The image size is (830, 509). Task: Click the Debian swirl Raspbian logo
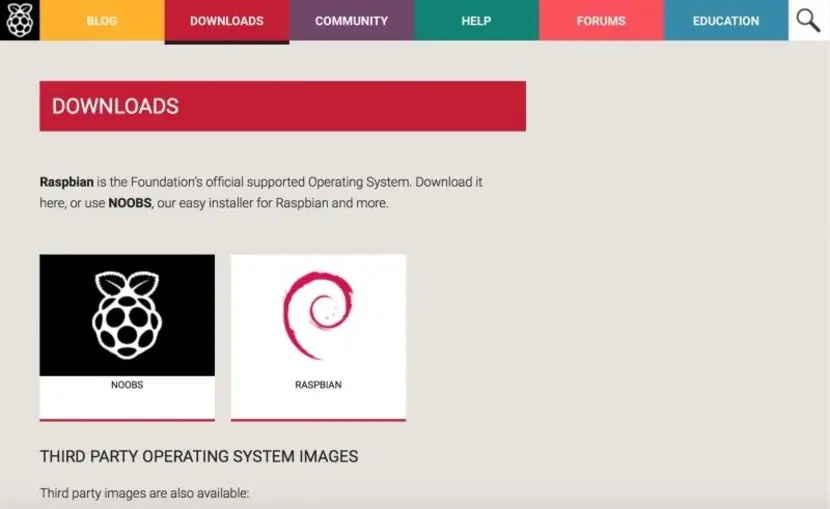(318, 315)
